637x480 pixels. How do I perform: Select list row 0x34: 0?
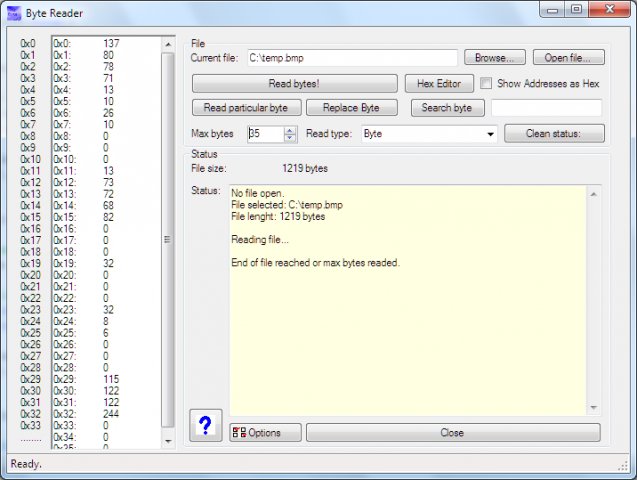point(107,437)
